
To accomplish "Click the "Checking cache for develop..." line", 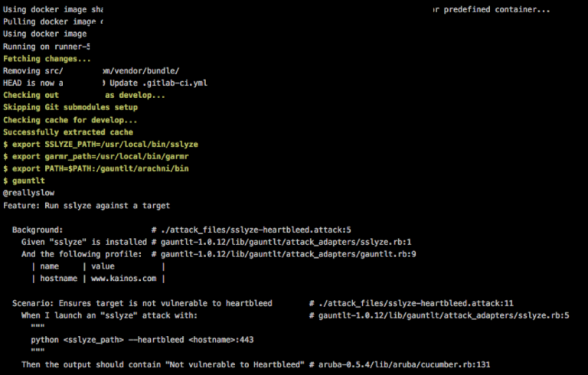I will (70, 120).
